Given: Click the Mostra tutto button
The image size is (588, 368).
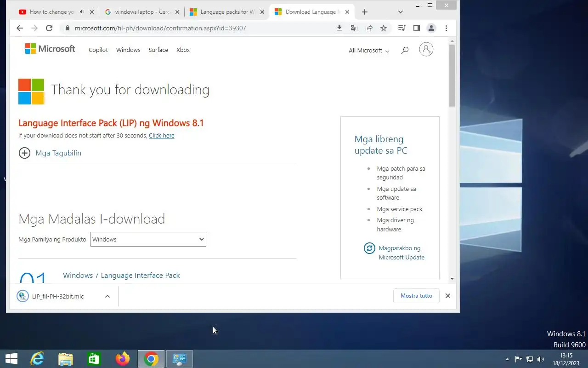Looking at the screenshot, I should tap(416, 296).
